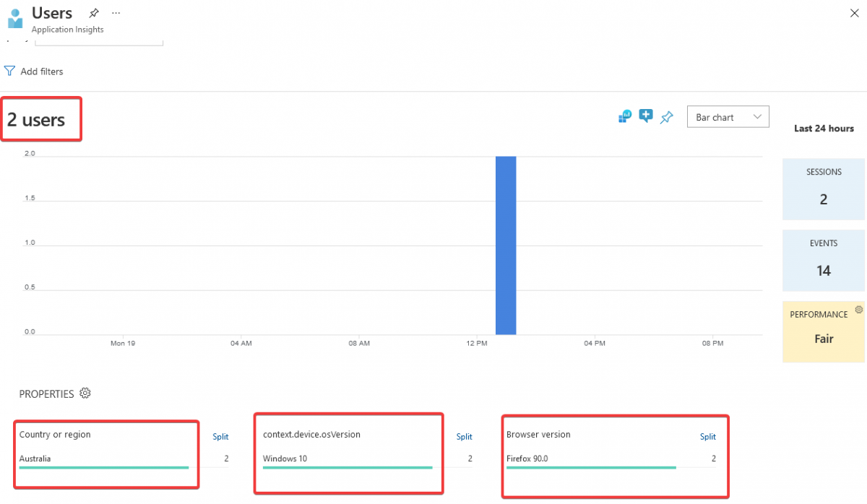Select the SESSIONS summary tile
This screenshot has width=867, height=504.
823,189
